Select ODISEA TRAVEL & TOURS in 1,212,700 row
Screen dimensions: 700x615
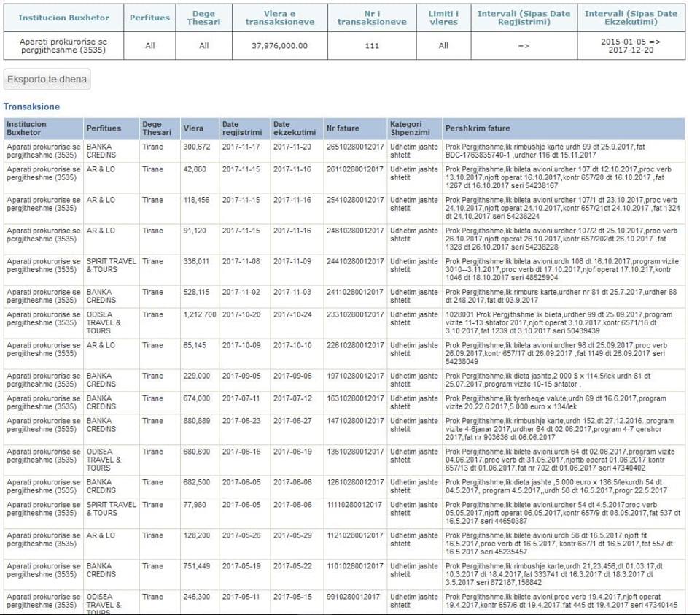tap(104, 322)
